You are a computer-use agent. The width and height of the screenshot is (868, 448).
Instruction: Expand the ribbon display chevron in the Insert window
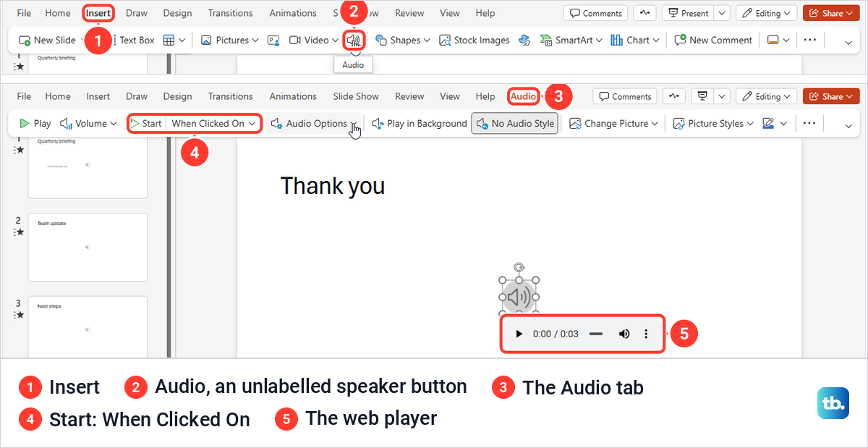[848, 42]
